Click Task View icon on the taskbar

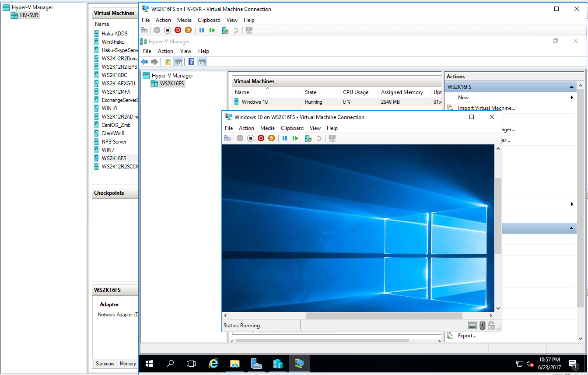pos(191,363)
